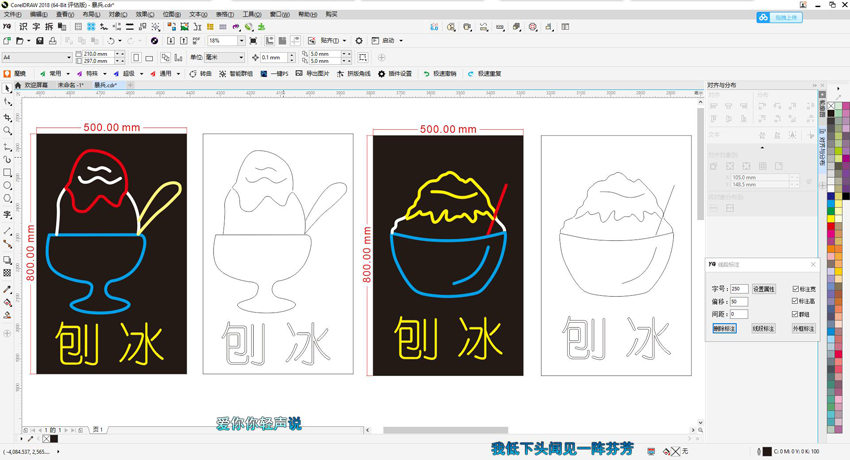Expand the 通用 plugin dropdown

[x=178, y=74]
